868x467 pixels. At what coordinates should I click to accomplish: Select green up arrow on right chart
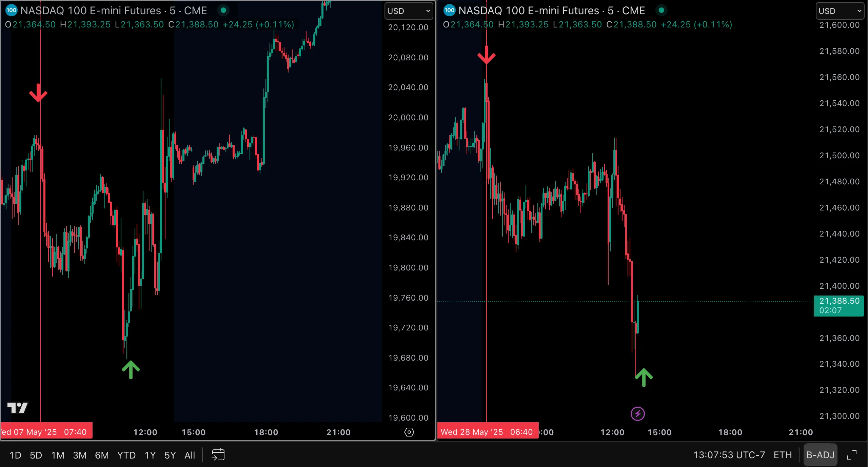click(644, 378)
